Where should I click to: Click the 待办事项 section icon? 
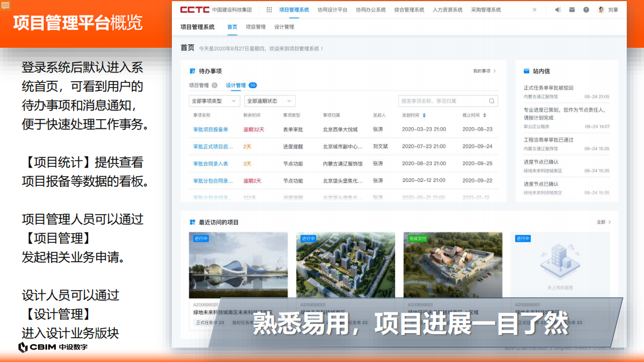point(192,71)
